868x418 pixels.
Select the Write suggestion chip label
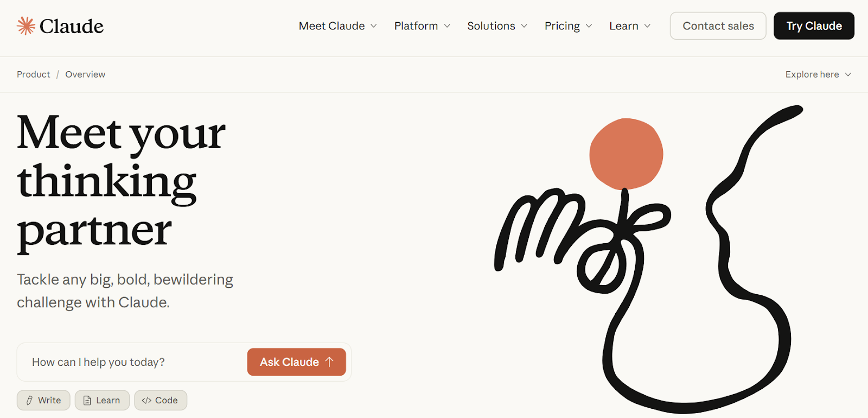coord(49,401)
